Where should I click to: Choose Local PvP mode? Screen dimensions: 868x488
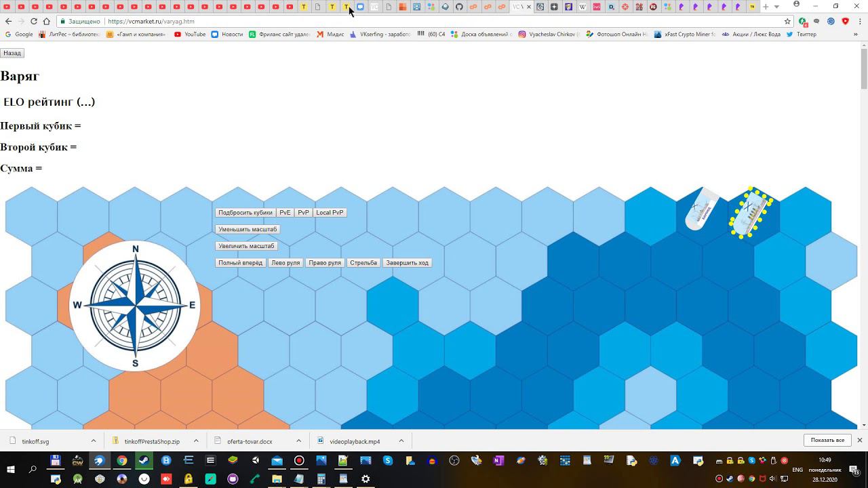[x=330, y=213]
